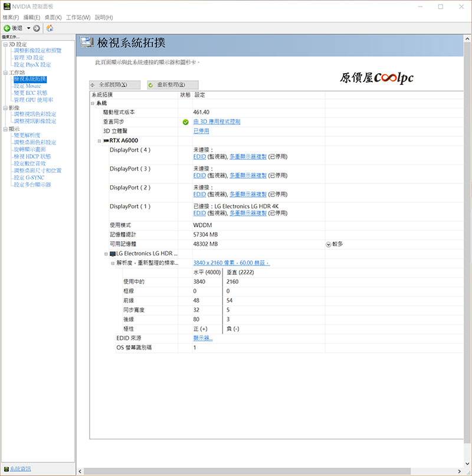
Task: Click the green vertical sync status checkmark
Action: pos(185,122)
